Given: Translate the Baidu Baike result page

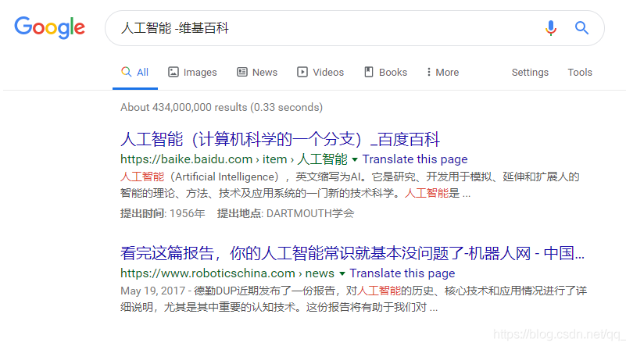Looking at the screenshot, I should click(415, 159).
